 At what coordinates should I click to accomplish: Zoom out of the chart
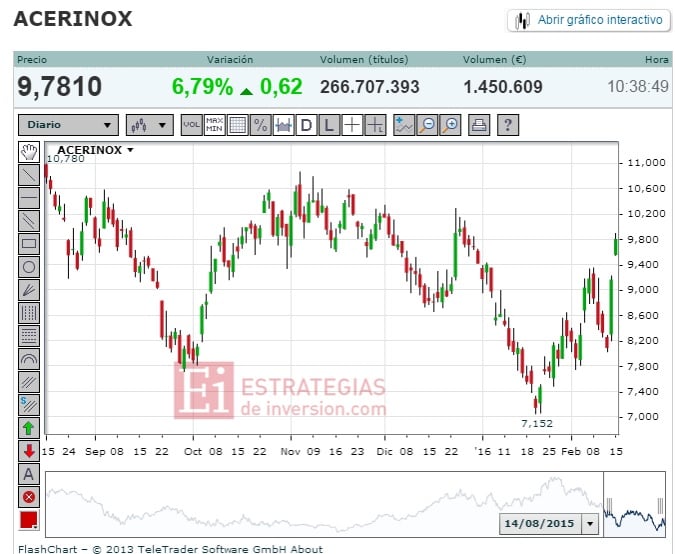(x=427, y=125)
